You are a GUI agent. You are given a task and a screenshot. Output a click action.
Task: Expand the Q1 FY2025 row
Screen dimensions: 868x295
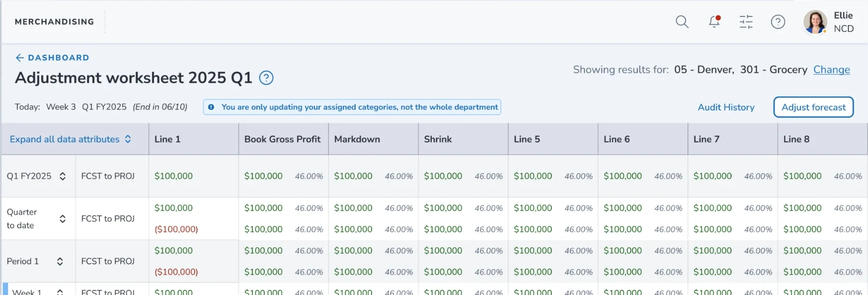click(x=63, y=176)
